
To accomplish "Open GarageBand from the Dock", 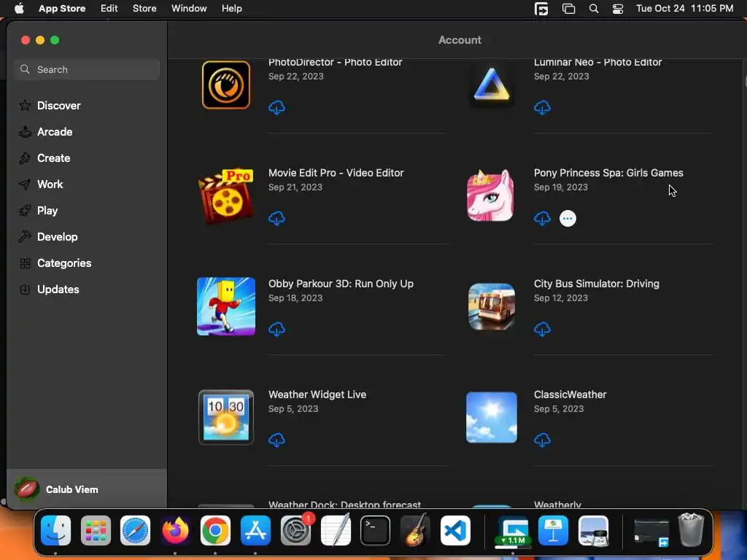I will pos(415,530).
